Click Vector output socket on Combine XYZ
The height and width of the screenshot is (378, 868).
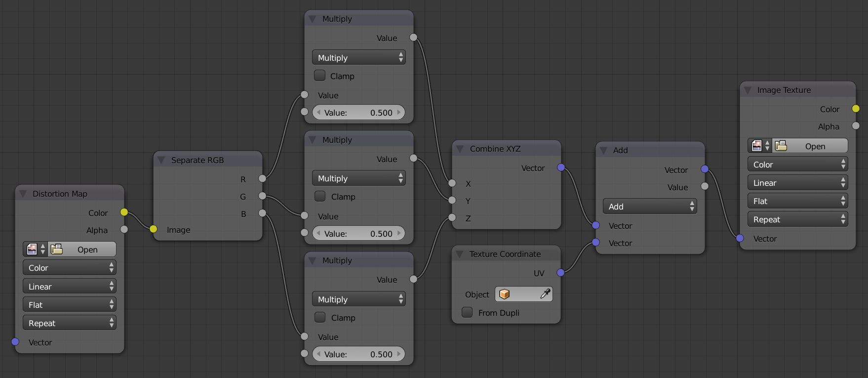coord(561,167)
